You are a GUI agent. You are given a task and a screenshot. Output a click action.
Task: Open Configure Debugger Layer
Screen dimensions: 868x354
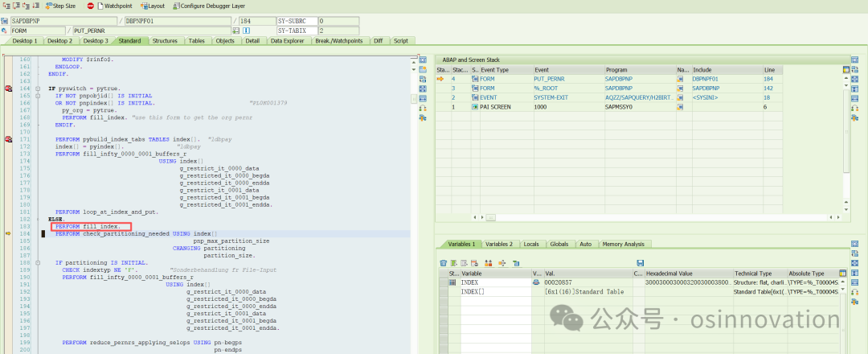tap(209, 6)
